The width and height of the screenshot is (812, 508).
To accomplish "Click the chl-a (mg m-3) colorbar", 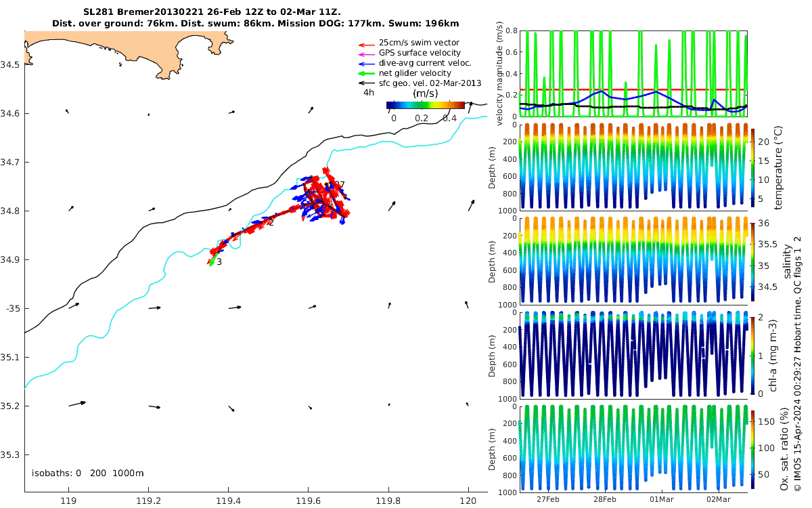I will tap(753, 355).
